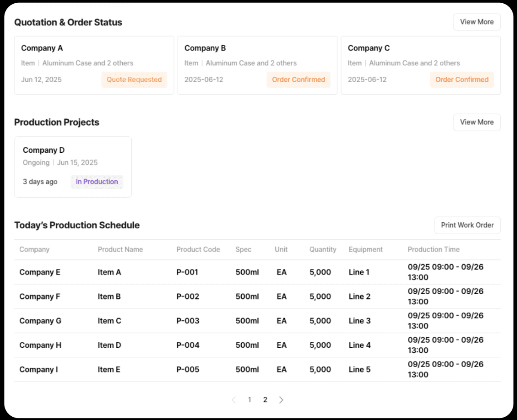The image size is (517, 420).
Task: Click the Jun 12, 2025 date on Company A
Action: (x=41, y=80)
